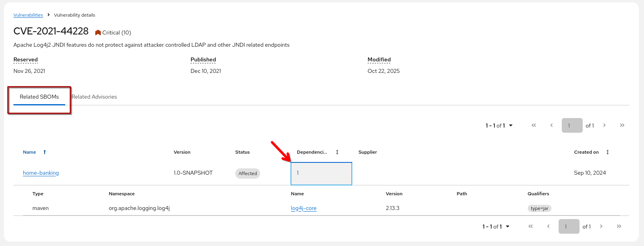This screenshot has width=644, height=246.
Task: Click the Modified date label
Action: coord(379,59)
